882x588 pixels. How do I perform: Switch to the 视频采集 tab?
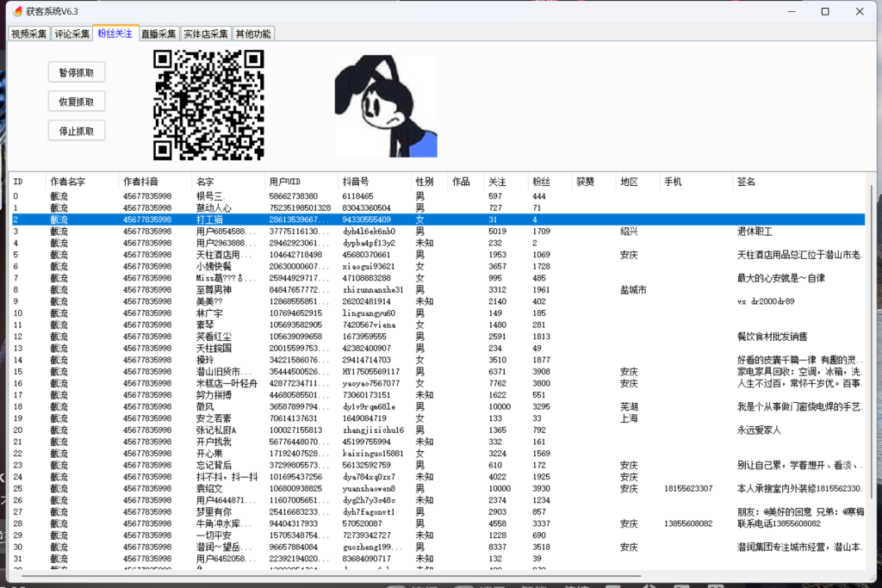(28, 34)
